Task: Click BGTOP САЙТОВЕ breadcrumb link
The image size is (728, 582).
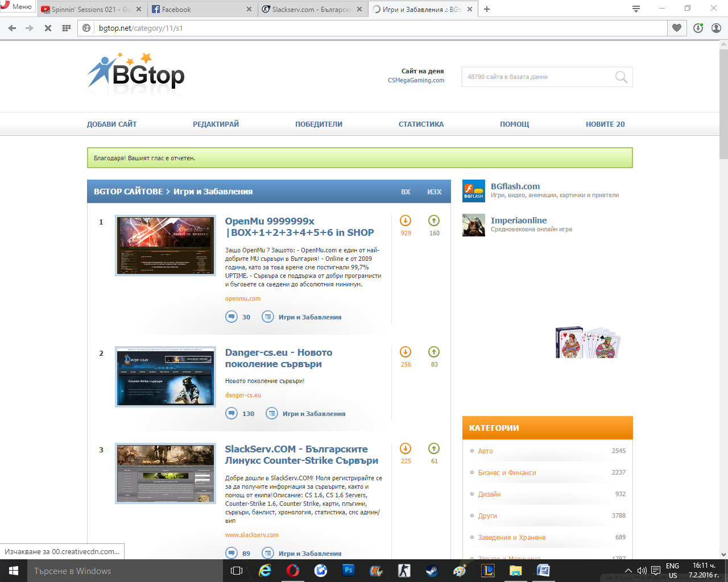Action: 128,192
